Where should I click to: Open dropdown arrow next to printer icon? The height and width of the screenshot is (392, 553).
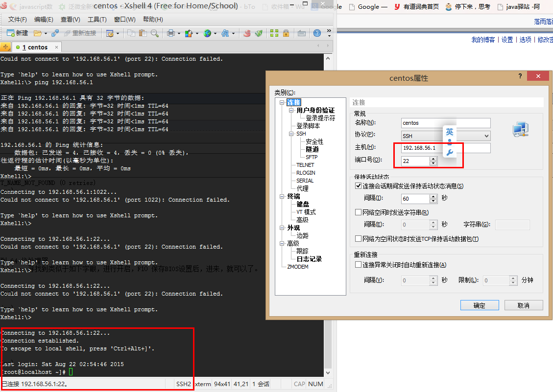(179, 33)
